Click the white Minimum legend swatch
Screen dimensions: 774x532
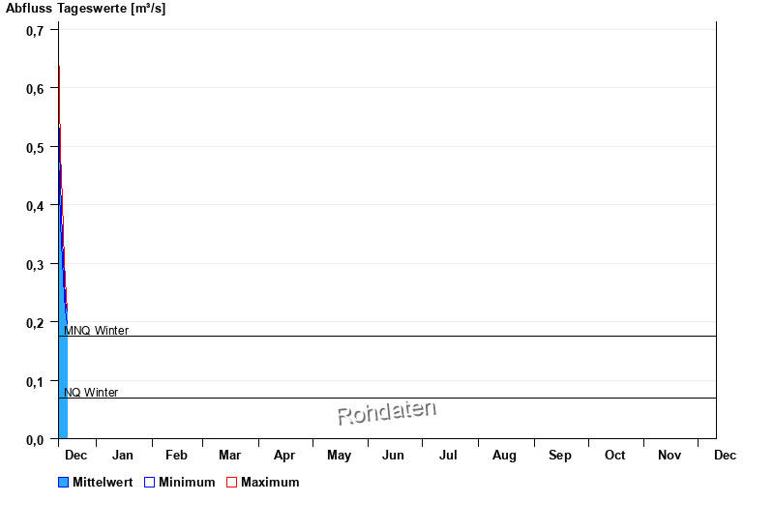pos(149,483)
